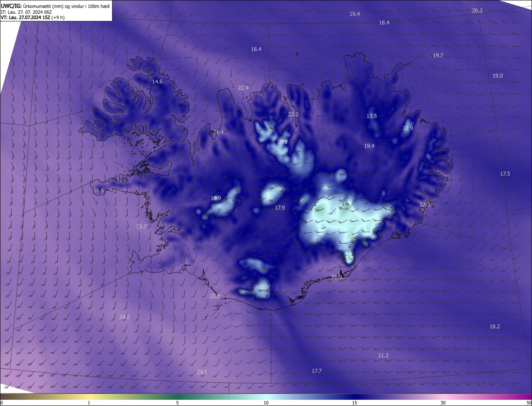Screen dimensions: 532x406
Task: Click the 17.7 value label
Action: click(317, 371)
